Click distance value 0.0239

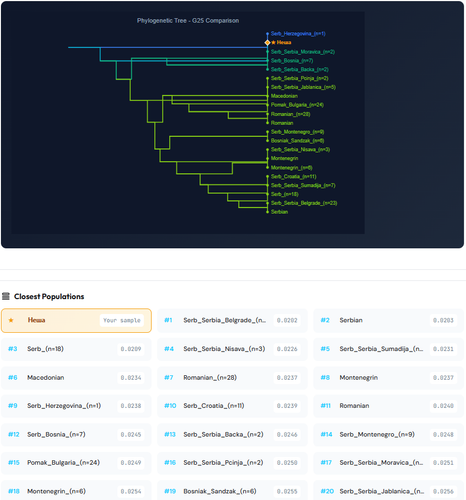(x=287, y=406)
